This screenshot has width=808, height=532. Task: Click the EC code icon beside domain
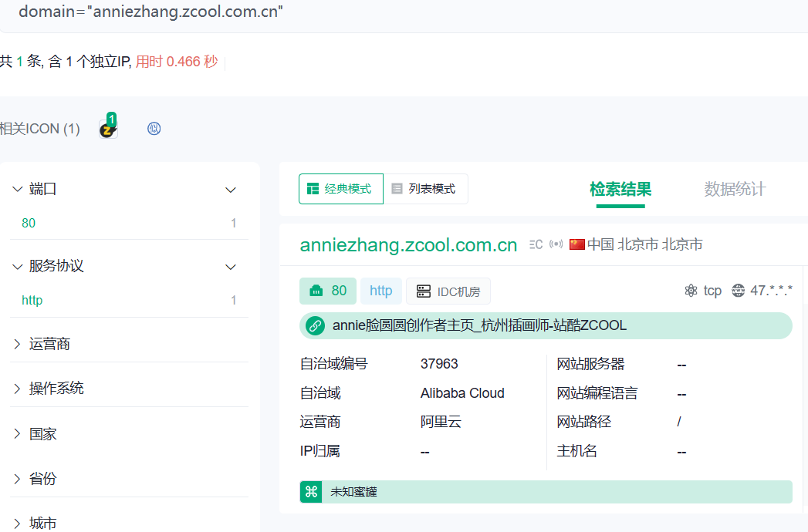pos(536,244)
